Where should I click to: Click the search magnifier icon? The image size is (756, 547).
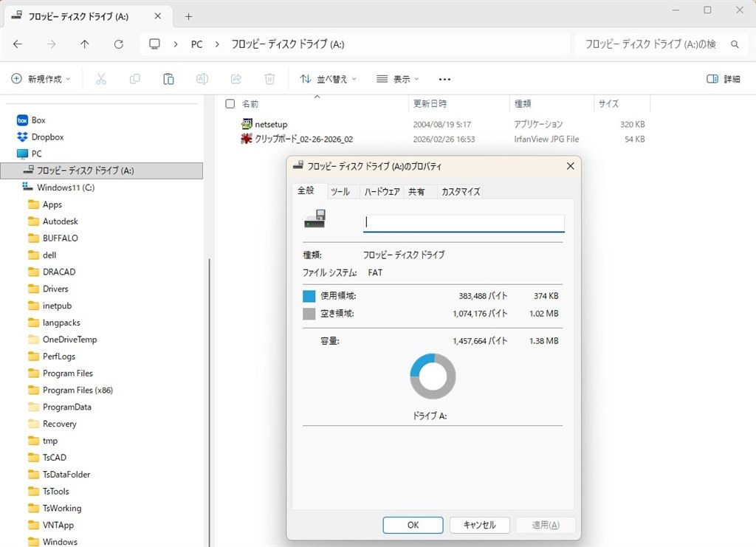[x=735, y=44]
